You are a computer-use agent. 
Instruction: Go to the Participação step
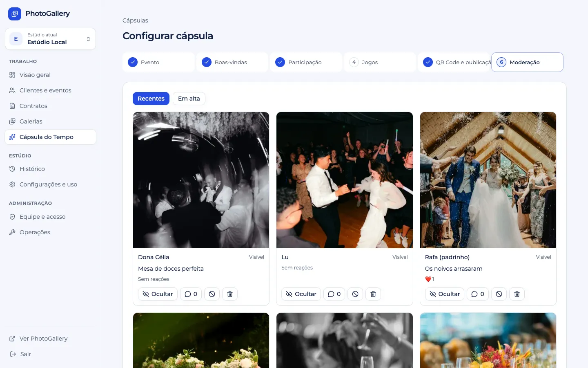[x=306, y=62]
